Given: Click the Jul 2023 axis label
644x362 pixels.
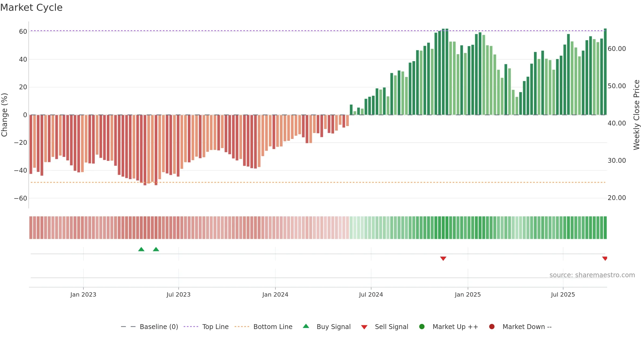Looking at the screenshot, I should tap(178, 294).
